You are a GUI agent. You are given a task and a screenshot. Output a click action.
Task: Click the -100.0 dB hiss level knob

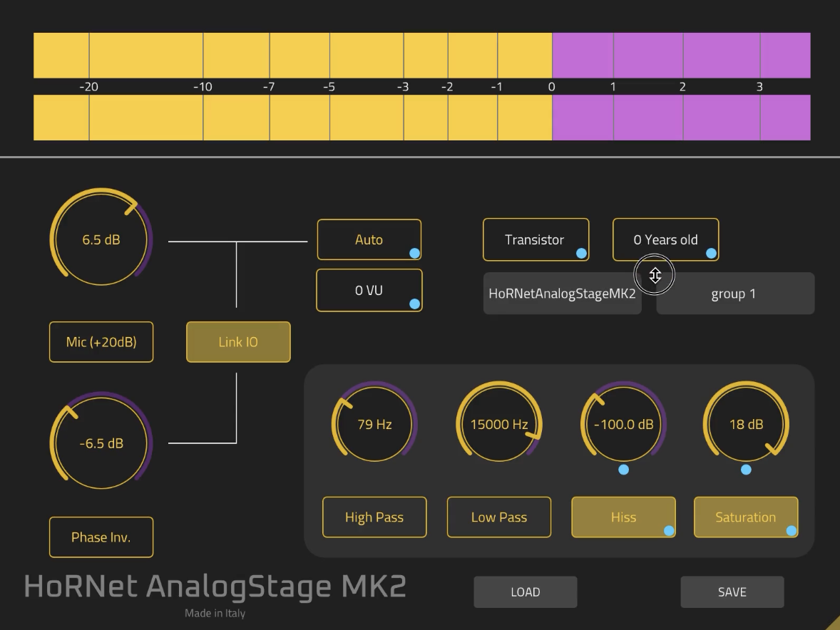(x=623, y=421)
